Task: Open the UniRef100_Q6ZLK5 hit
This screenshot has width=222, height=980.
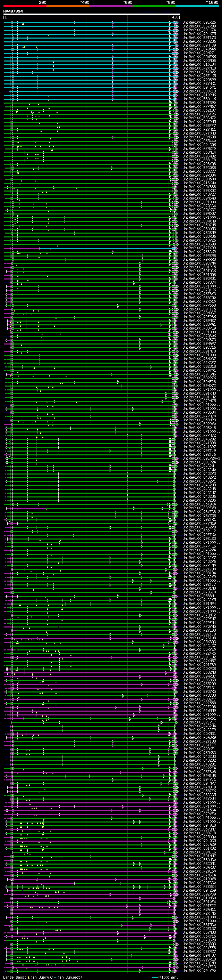Action: (x=199, y=76)
